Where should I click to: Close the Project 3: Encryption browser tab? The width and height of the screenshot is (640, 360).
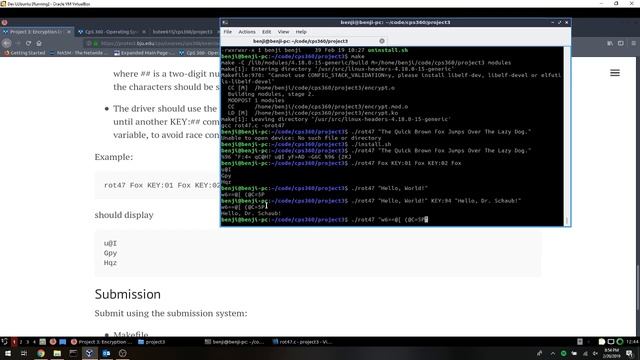pyautogui.click(x=69, y=31)
